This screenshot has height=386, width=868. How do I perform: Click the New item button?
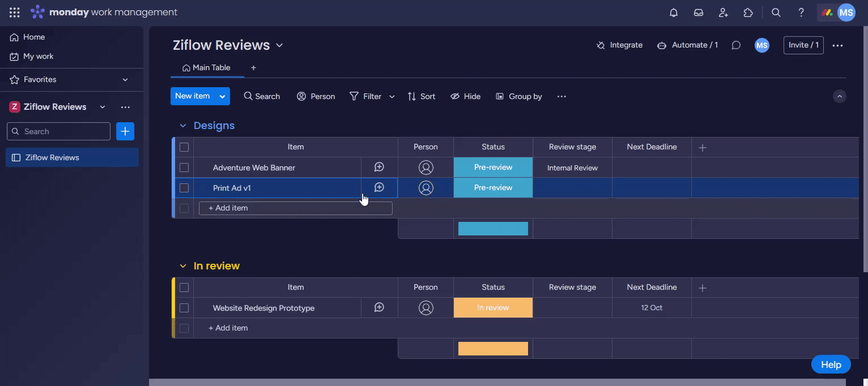tap(193, 96)
